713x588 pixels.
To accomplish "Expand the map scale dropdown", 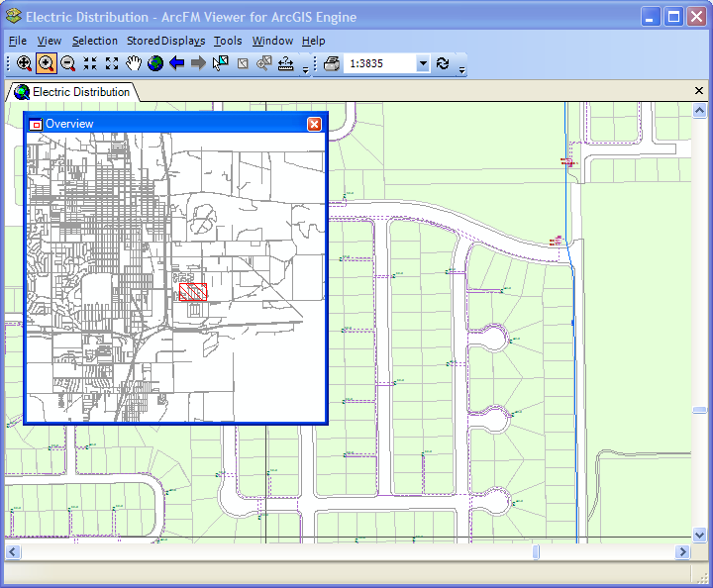I will pyautogui.click(x=423, y=63).
